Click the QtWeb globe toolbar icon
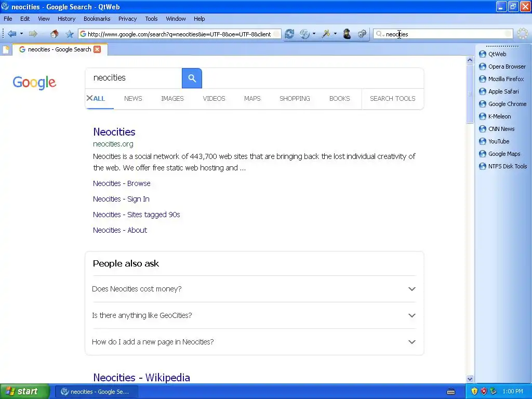This screenshot has width=532, height=399. (304, 34)
